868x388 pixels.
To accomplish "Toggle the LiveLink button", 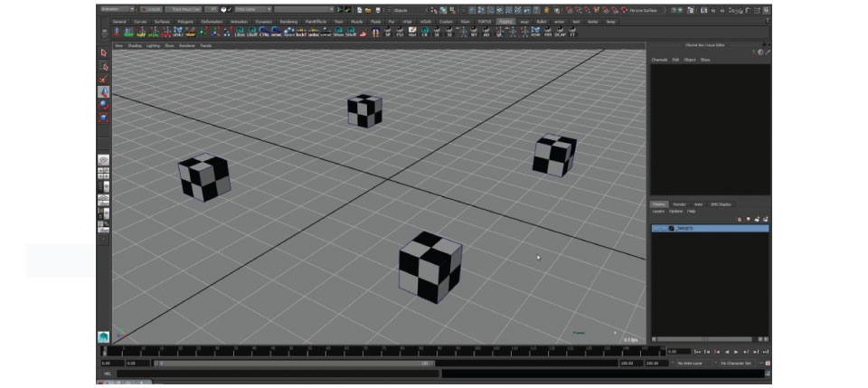I will point(151,9).
